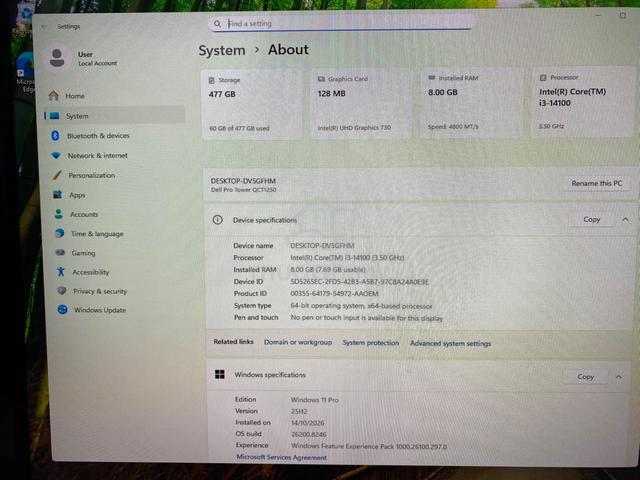The image size is (640, 480).
Task: Open Advanced system settings link
Action: tap(450, 344)
